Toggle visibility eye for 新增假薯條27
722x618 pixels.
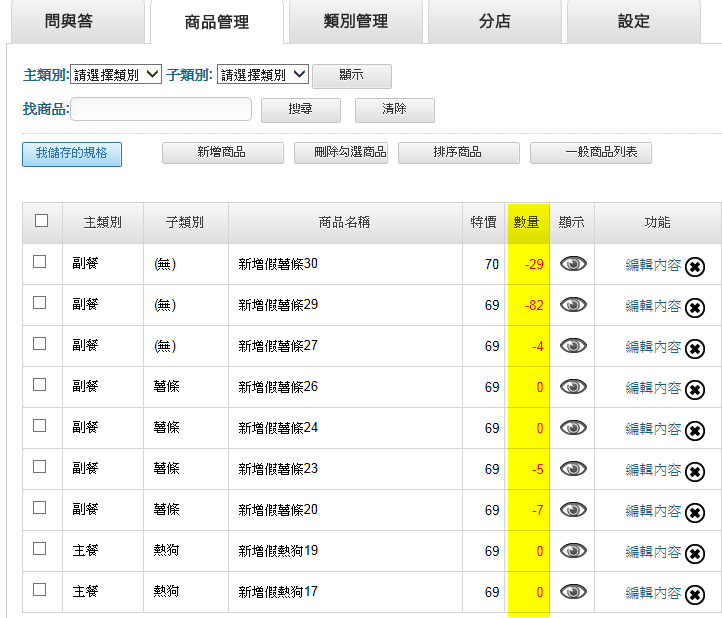tap(573, 346)
